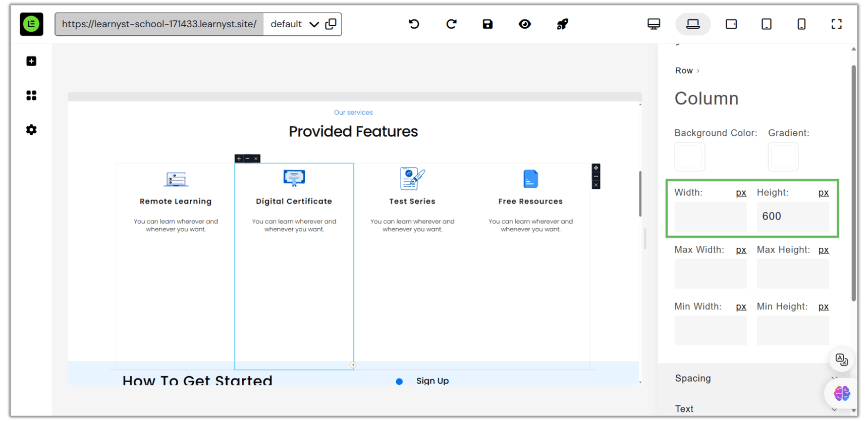Switch to tablet landscape view
The width and height of the screenshot is (868, 421).
731,24
